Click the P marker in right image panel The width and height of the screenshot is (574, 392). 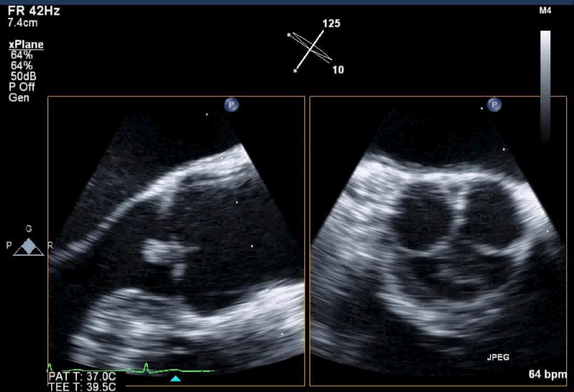pos(494,104)
